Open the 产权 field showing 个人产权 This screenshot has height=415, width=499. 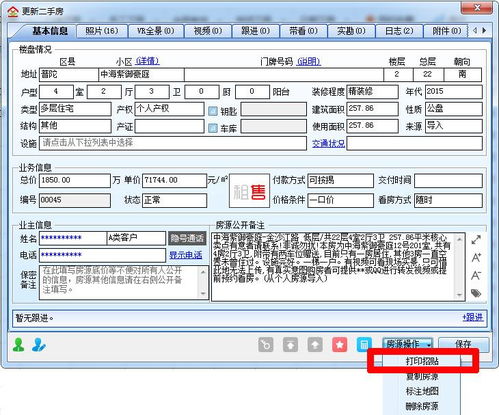pos(169,109)
